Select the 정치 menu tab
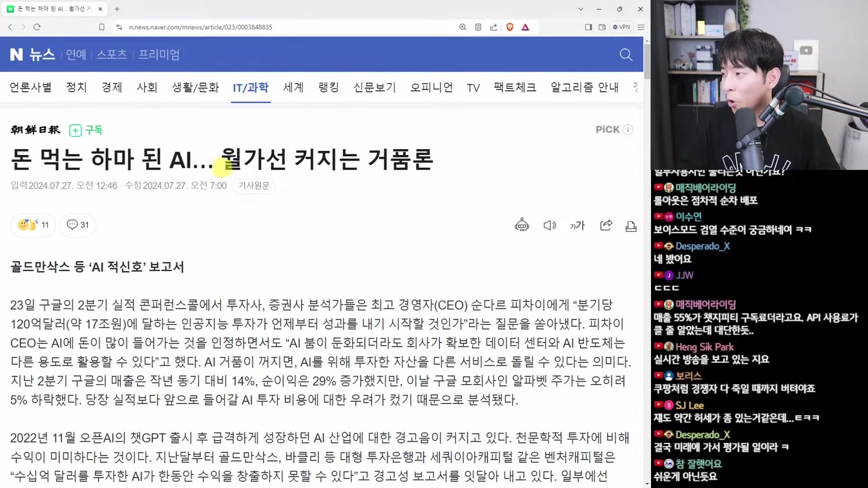Viewport: 868px width, 488px height. coord(76,87)
